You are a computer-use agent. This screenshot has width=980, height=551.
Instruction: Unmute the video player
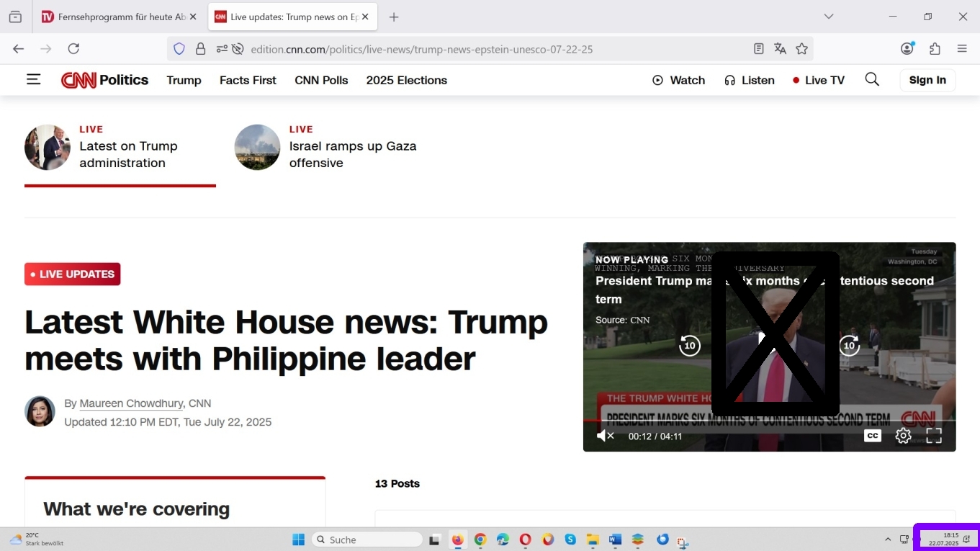[x=606, y=436]
